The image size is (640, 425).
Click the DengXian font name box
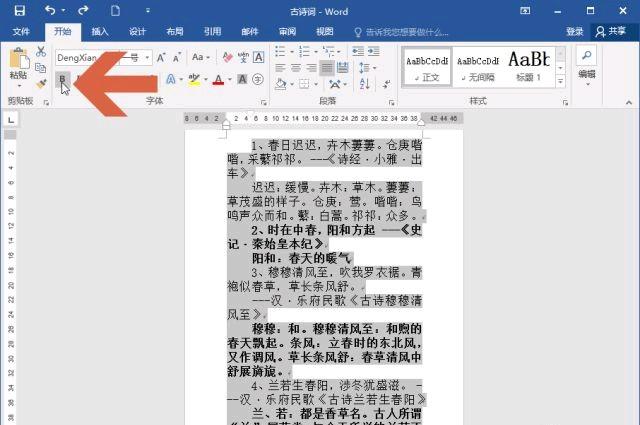(86, 58)
